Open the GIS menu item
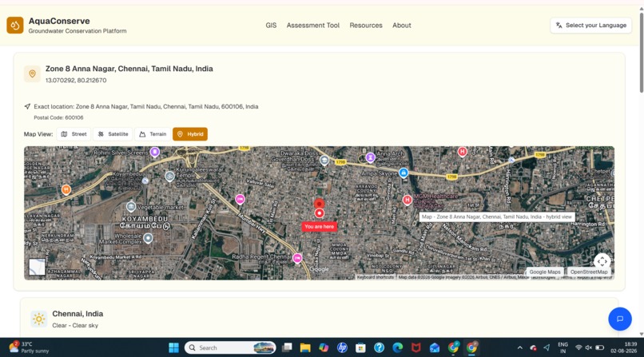 point(271,26)
